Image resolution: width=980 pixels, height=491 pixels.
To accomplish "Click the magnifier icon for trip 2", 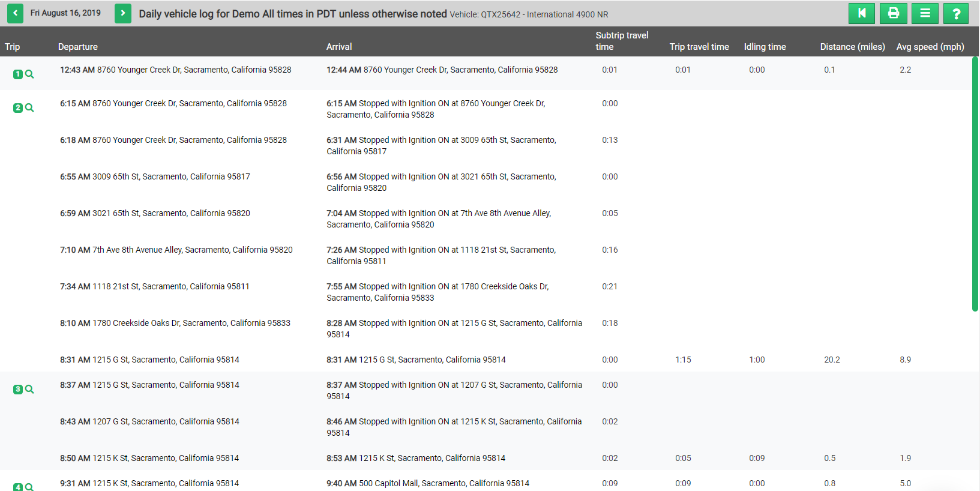I will 29,108.
